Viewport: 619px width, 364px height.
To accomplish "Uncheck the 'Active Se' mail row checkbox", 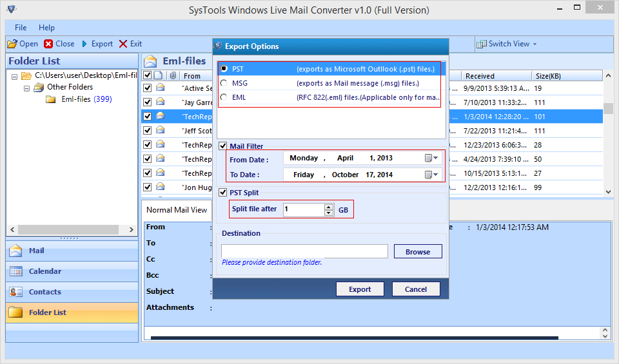I will click(x=147, y=88).
